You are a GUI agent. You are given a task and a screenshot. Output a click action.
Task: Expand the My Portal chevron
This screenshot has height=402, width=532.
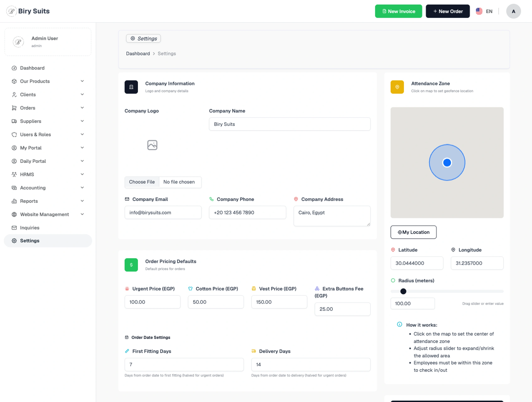coord(82,148)
